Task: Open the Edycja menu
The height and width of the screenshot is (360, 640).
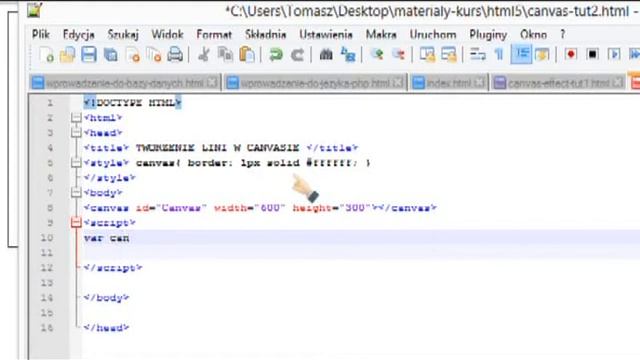Action: [x=79, y=35]
